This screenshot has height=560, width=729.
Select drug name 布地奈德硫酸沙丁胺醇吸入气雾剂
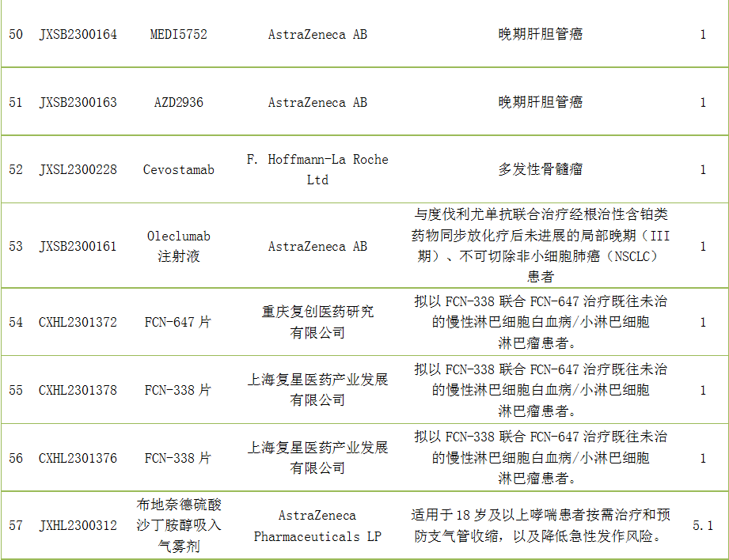point(179,526)
